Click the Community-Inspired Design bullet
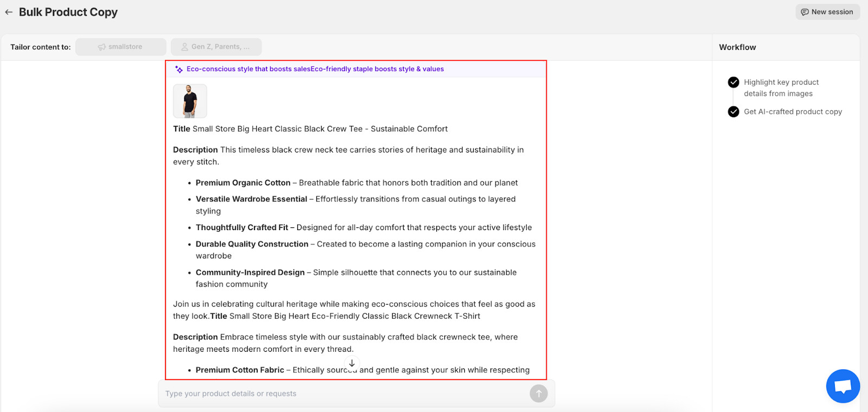Screen dimensions: 868x412 (356, 278)
